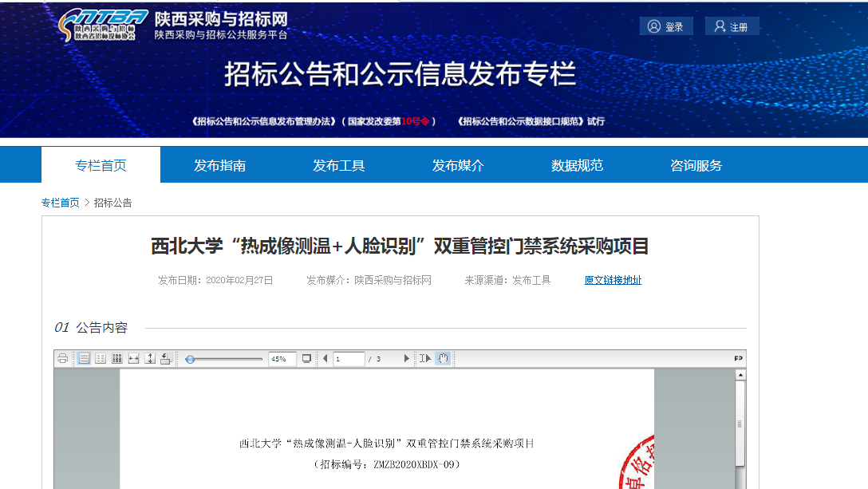The image size is (868, 489).
Task: Click the banner title 招标公告和公示信息发布专栏
Action: 400,74
